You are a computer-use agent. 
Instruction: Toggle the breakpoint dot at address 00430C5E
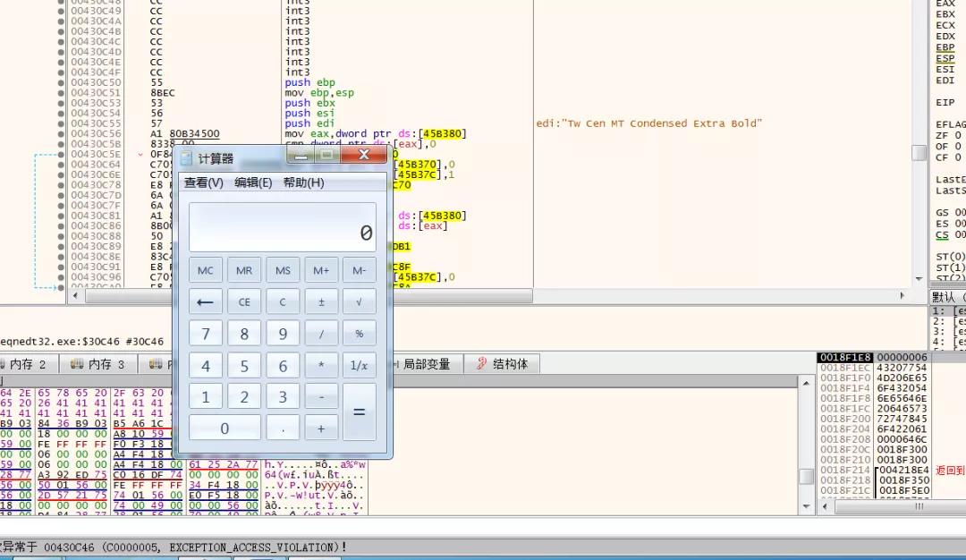tap(59, 154)
